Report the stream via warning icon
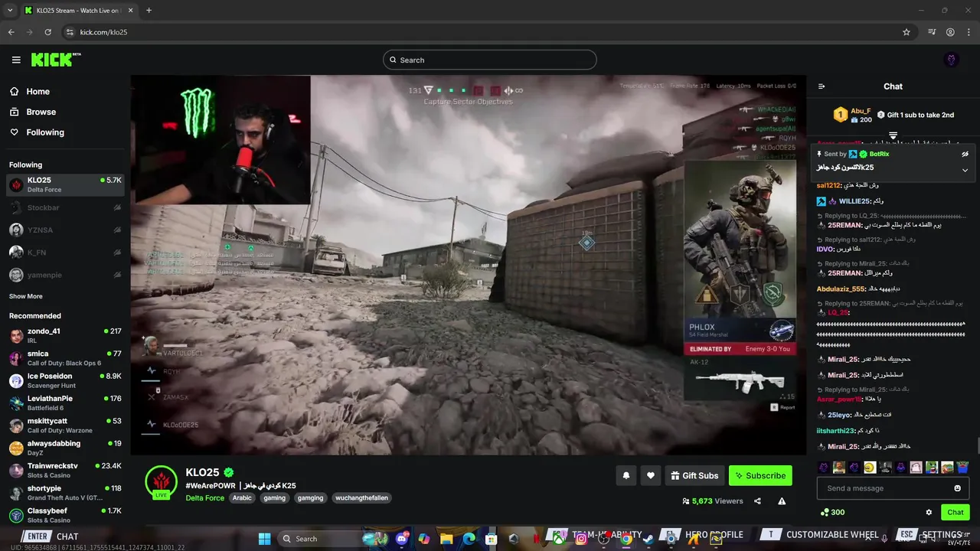This screenshot has width=980, height=551. point(782,501)
